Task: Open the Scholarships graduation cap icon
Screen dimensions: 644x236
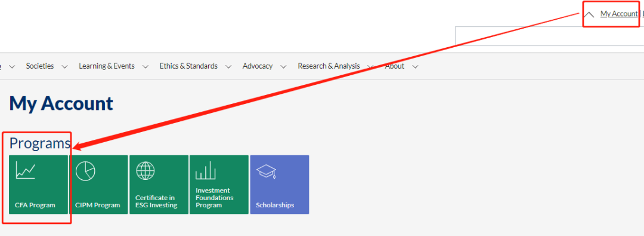Action: coord(266,171)
